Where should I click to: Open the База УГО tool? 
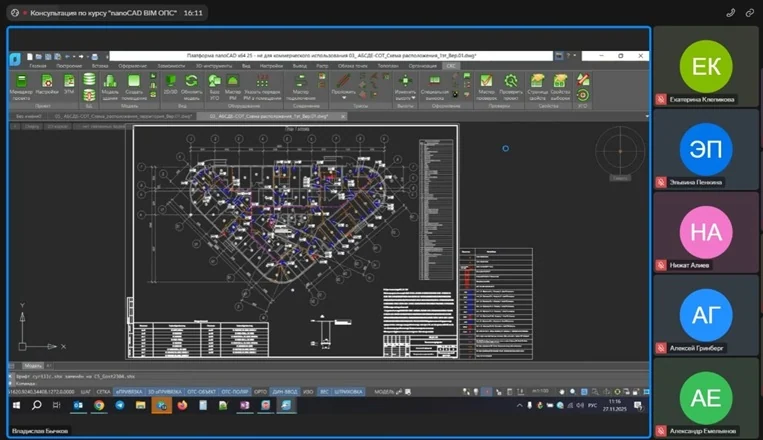214,87
